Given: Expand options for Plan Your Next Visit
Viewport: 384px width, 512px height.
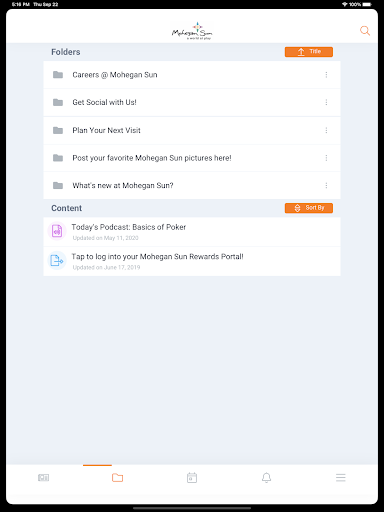Looking at the screenshot, I should [326, 130].
